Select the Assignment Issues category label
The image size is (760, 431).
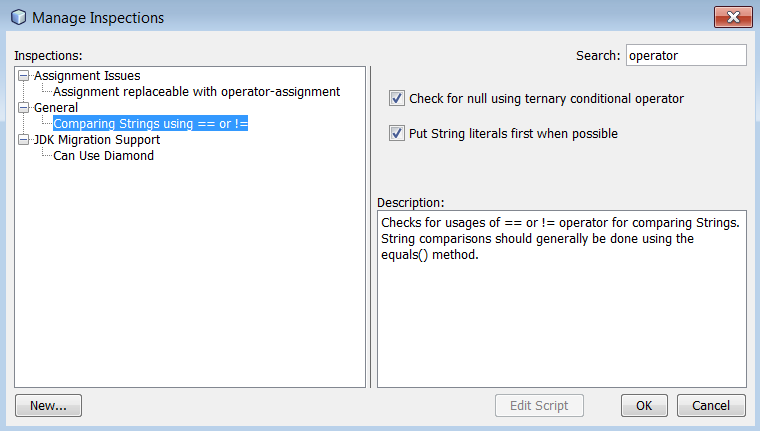tap(87, 75)
